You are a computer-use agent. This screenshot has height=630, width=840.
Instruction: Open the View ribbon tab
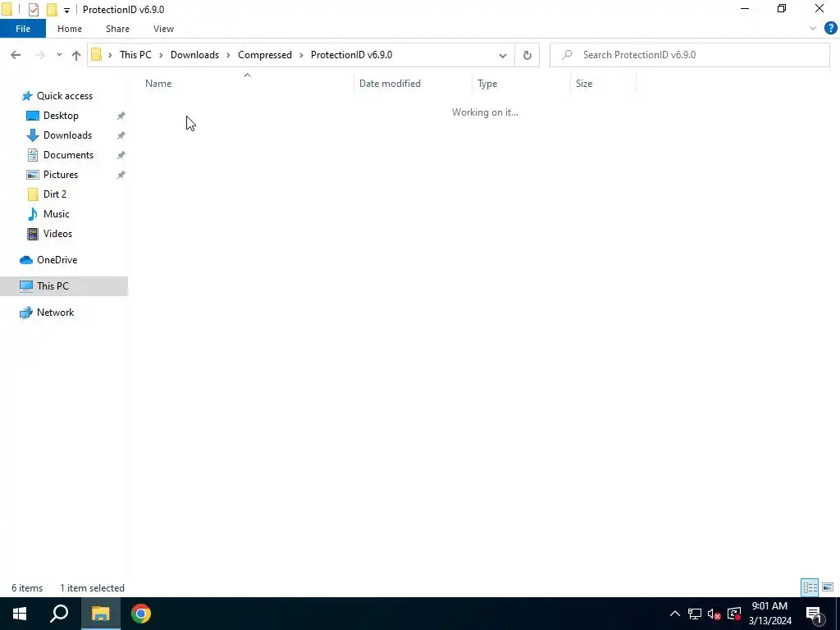pos(163,29)
